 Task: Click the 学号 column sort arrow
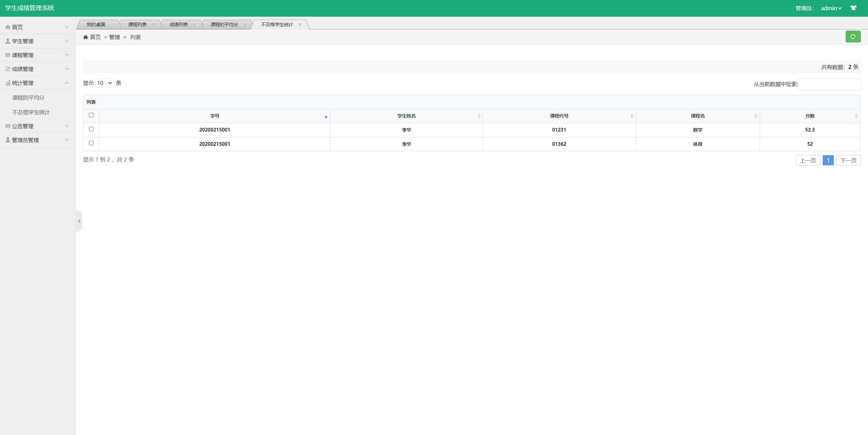point(326,117)
